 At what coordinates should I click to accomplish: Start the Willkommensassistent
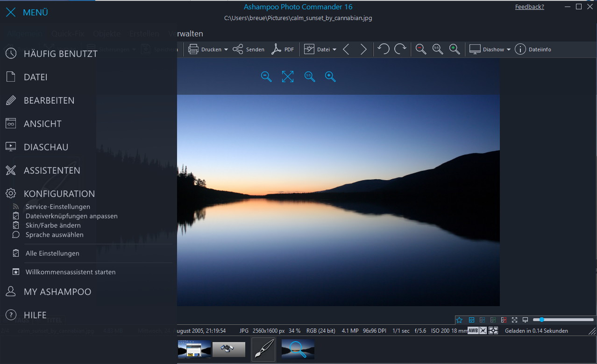(71, 272)
